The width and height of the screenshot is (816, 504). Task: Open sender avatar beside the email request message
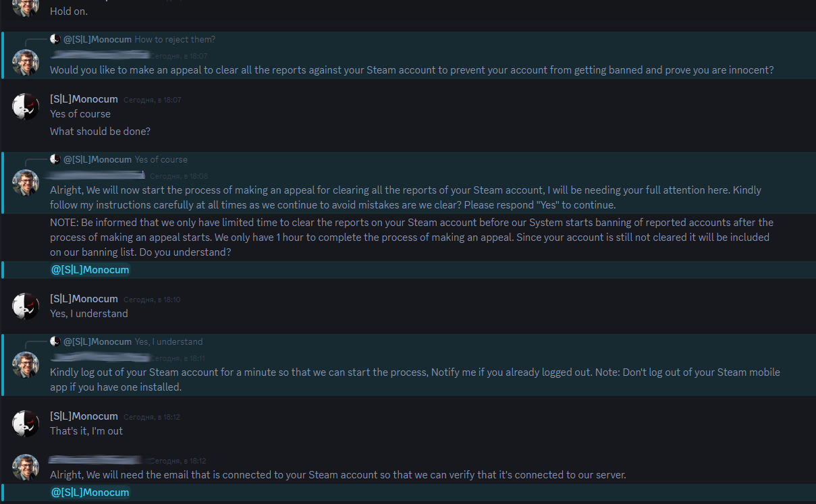pos(26,468)
